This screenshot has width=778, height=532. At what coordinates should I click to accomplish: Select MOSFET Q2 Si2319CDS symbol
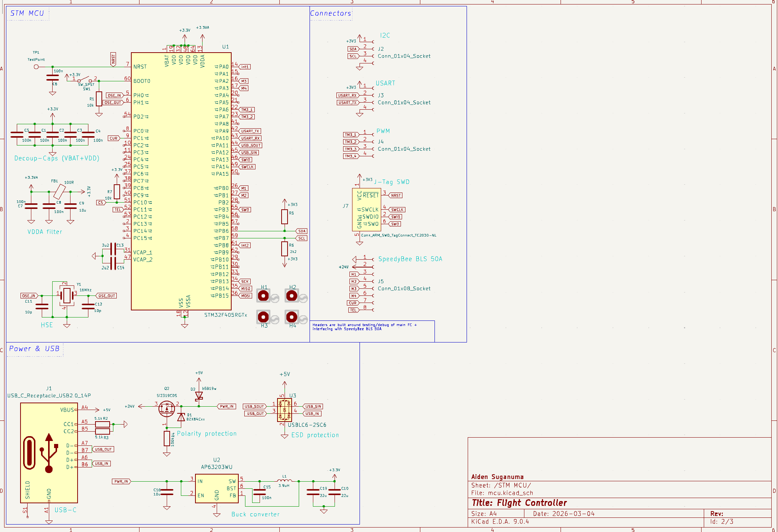166,408
